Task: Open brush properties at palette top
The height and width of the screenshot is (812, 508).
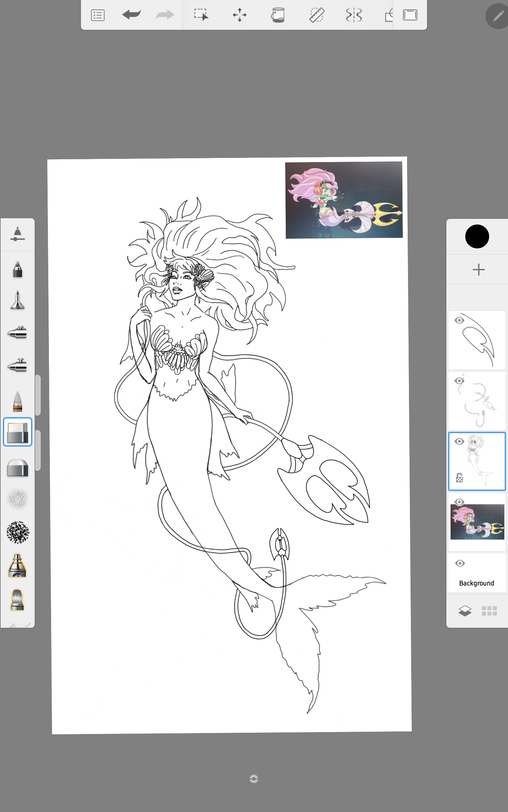Action: click(x=17, y=234)
